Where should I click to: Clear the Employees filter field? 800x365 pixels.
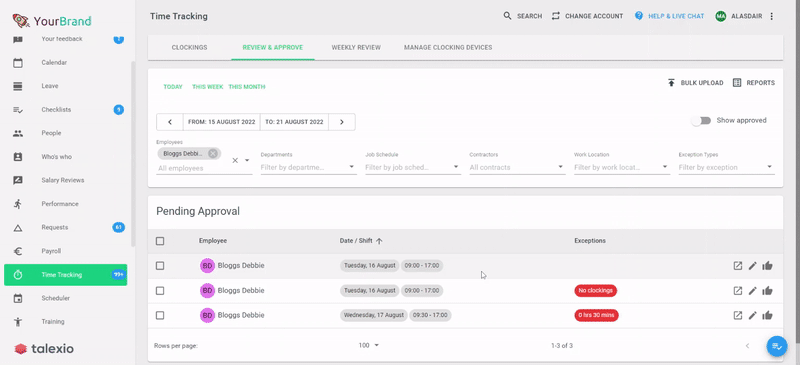[x=235, y=160]
